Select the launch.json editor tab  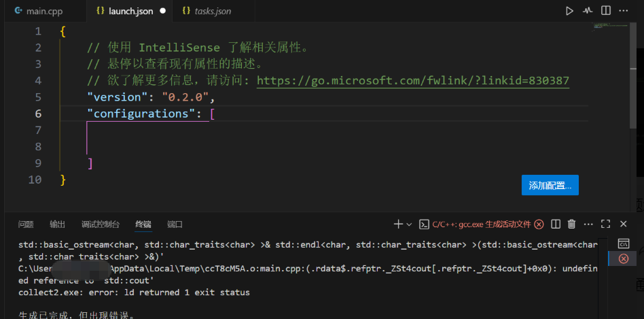point(129,11)
